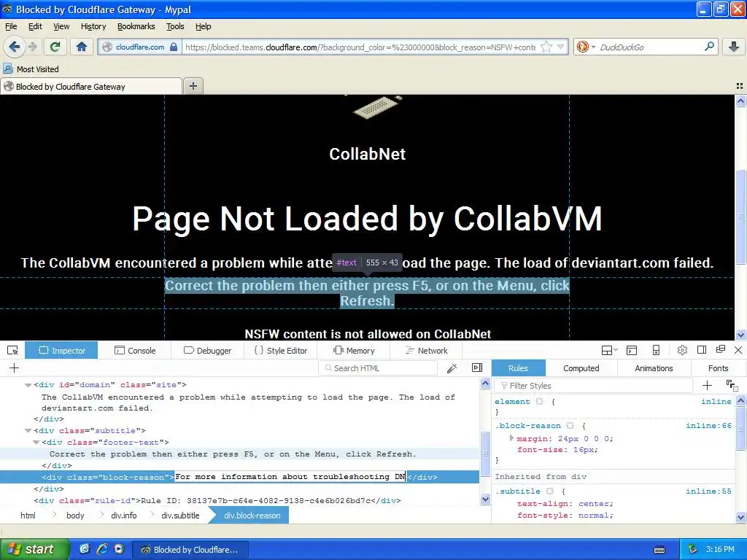Open the Bookmarks menu
This screenshot has width=747, height=560.
tap(136, 26)
